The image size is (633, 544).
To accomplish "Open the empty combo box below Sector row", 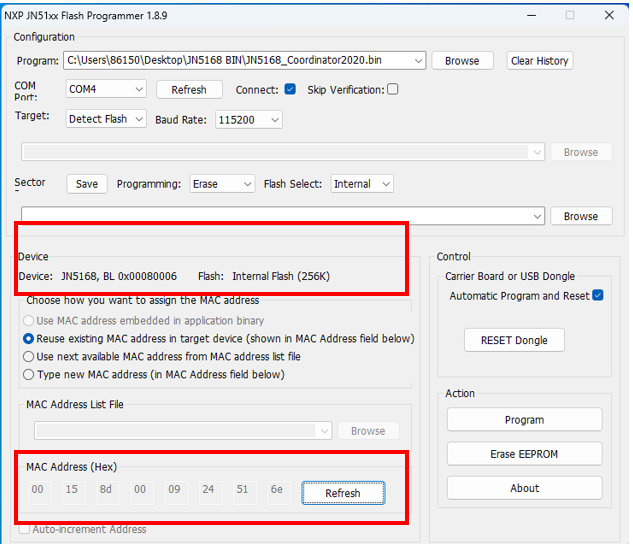I will [283, 216].
